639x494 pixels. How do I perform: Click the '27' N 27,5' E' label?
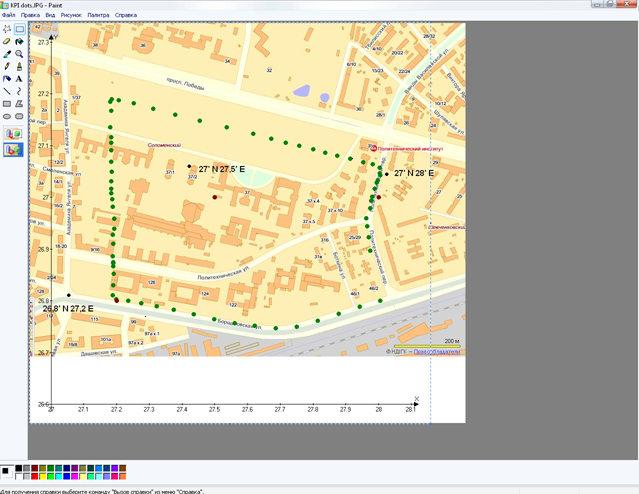(222, 169)
